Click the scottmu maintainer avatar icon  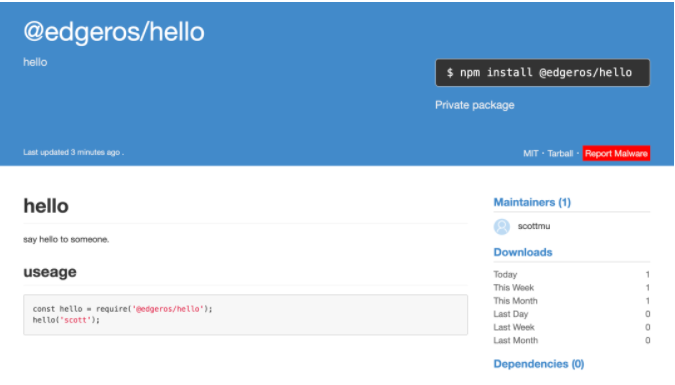pyautogui.click(x=502, y=227)
